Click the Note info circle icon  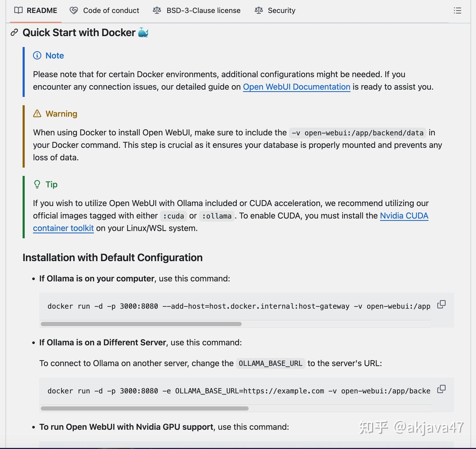click(37, 56)
